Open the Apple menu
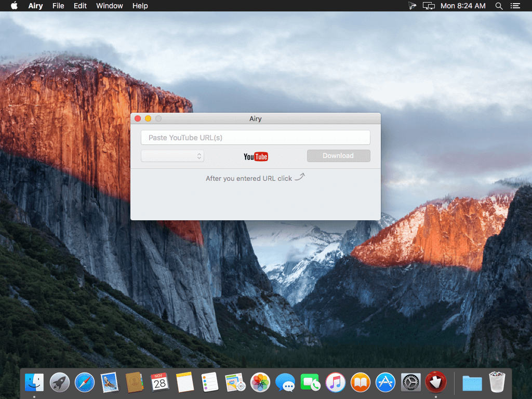532x399 pixels. (x=14, y=6)
